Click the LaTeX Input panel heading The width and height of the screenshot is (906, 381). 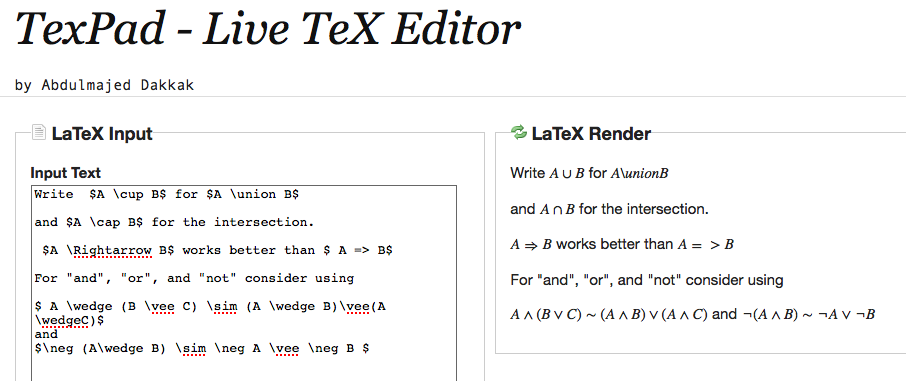(102, 134)
